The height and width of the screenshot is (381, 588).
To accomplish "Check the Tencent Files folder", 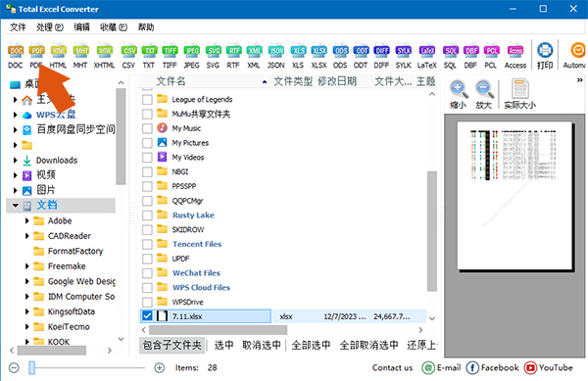I will tap(147, 244).
